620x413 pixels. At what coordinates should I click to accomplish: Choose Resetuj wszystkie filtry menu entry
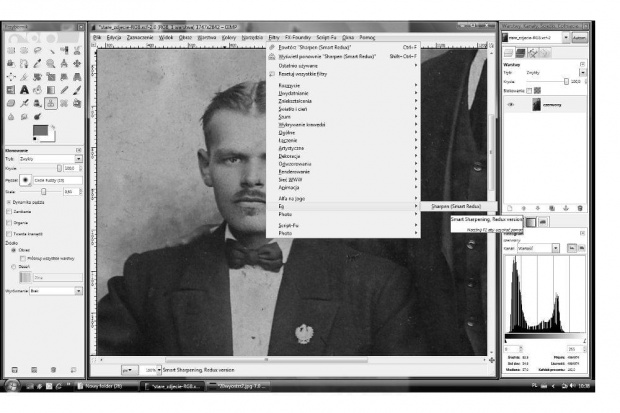[x=344, y=74]
